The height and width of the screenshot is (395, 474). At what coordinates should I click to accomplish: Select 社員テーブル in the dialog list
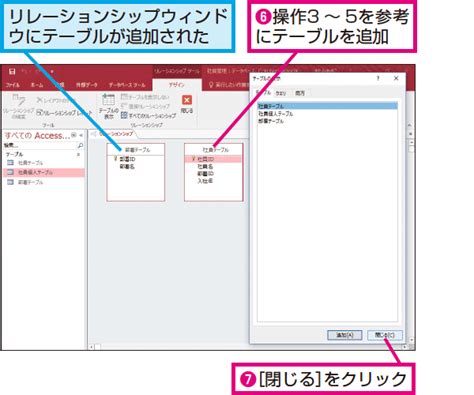click(x=327, y=106)
